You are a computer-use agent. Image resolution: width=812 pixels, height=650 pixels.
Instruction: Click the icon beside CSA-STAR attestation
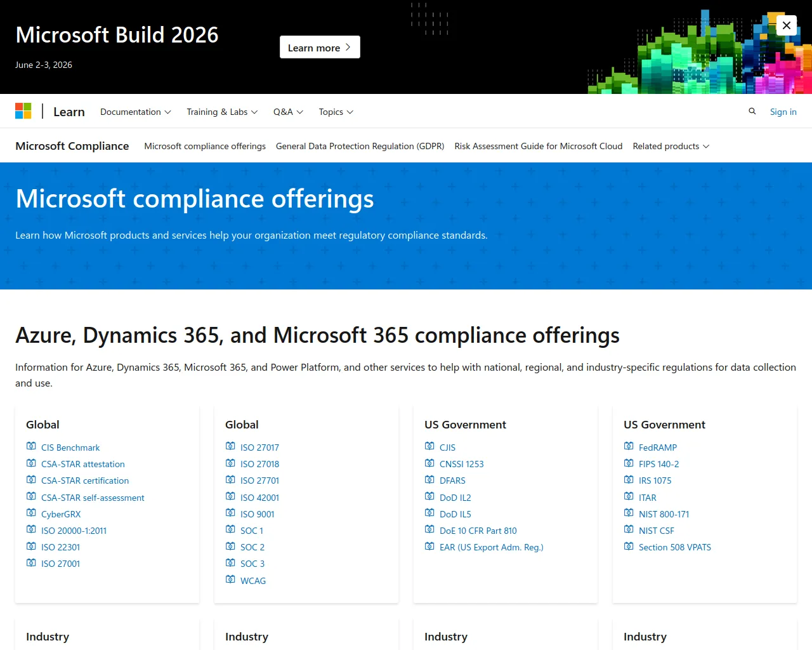pyautogui.click(x=31, y=463)
